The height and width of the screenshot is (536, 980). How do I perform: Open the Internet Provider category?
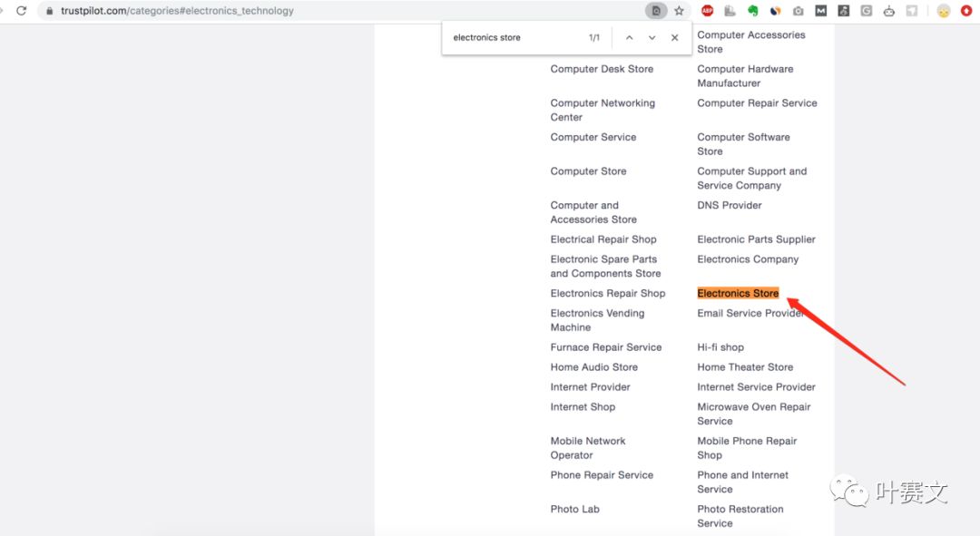(590, 387)
